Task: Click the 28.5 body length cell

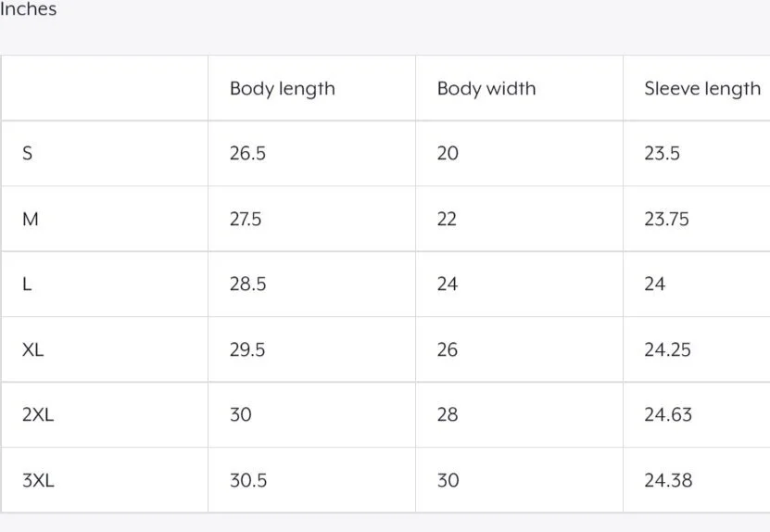Action: point(247,285)
